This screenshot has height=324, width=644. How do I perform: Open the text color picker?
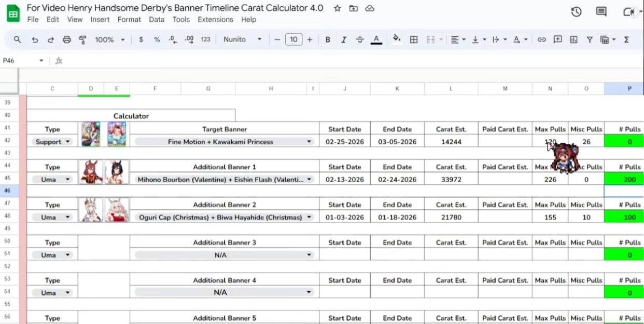[376, 39]
